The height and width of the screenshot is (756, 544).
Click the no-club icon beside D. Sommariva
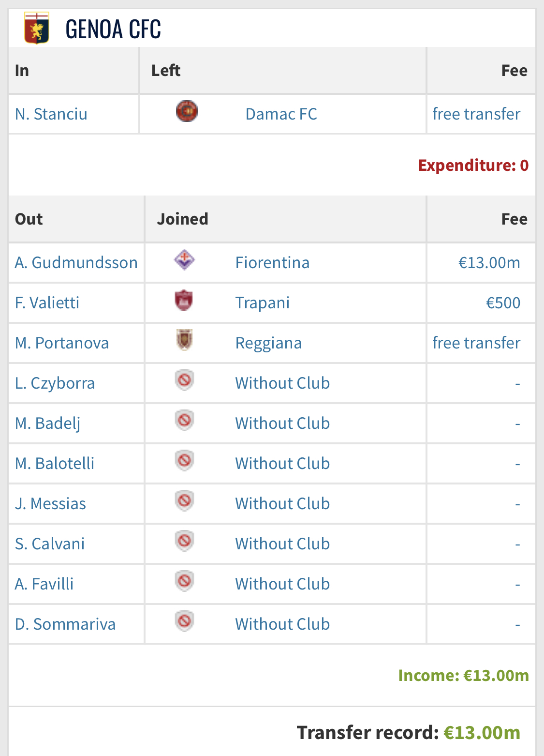point(184,621)
